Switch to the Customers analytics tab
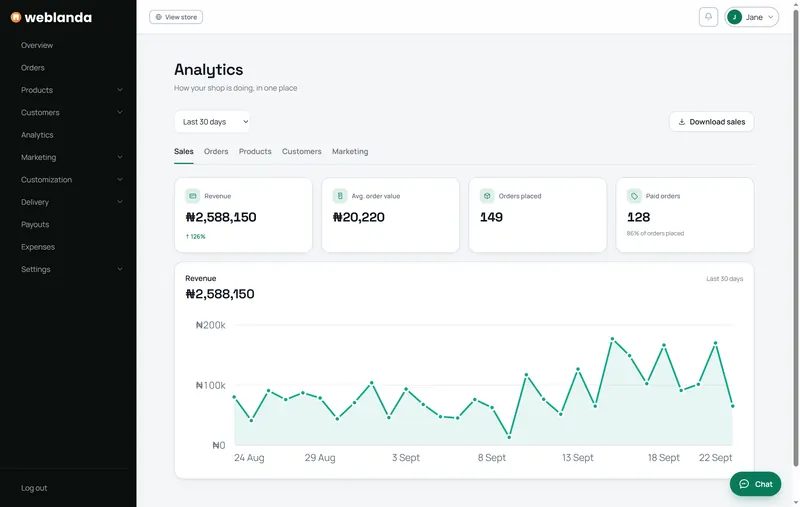Screen dimensions: 800x507 [302, 151]
